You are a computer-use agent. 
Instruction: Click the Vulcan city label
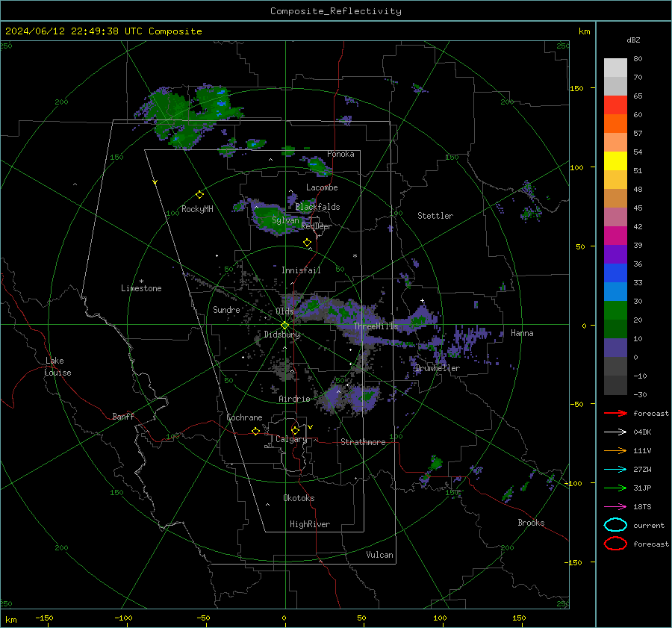tap(379, 555)
